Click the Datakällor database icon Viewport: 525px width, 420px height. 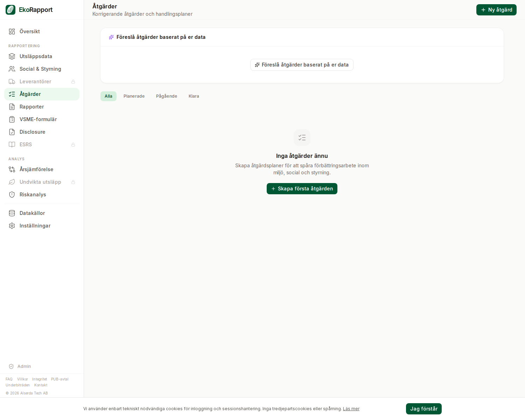coord(12,213)
